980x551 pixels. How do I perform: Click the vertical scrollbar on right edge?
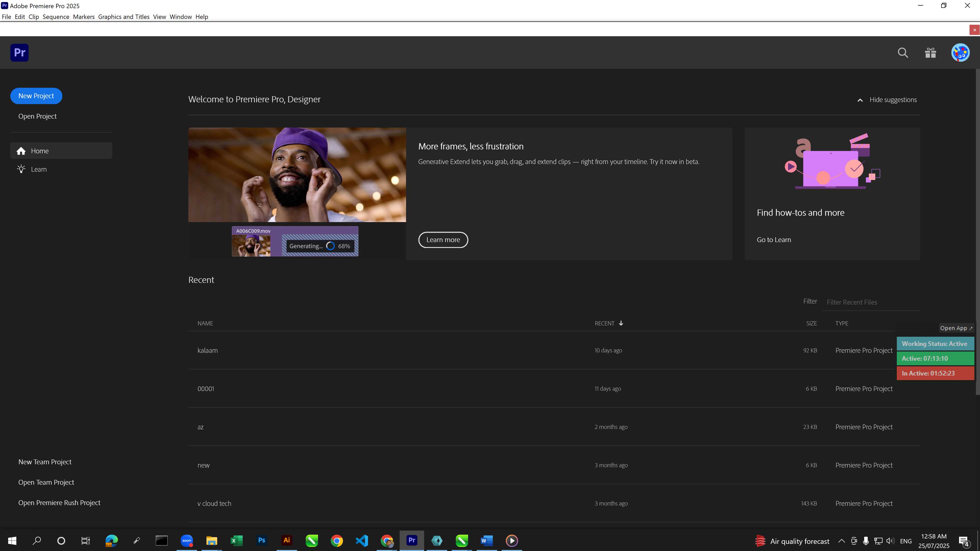pyautogui.click(x=978, y=232)
